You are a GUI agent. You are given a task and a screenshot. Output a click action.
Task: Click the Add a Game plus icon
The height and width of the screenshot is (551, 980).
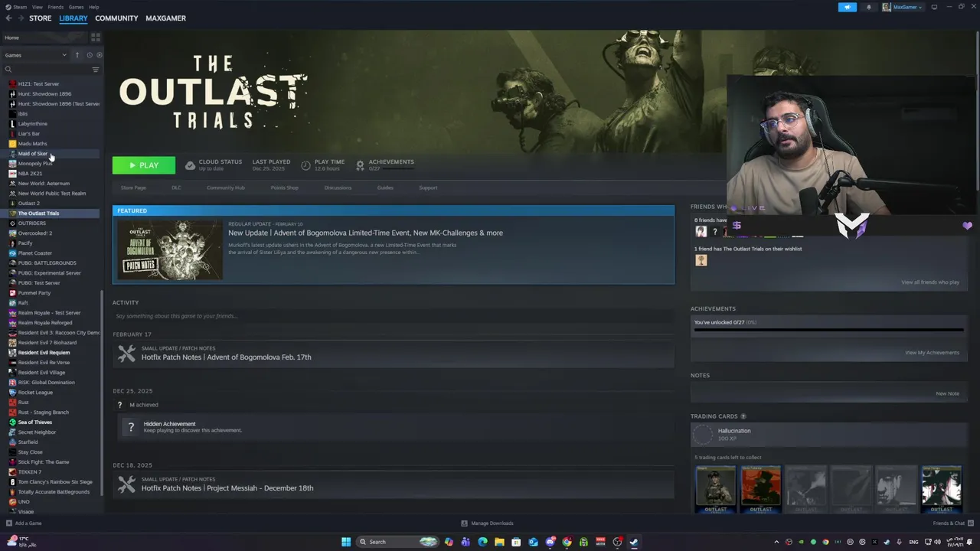(x=8, y=523)
